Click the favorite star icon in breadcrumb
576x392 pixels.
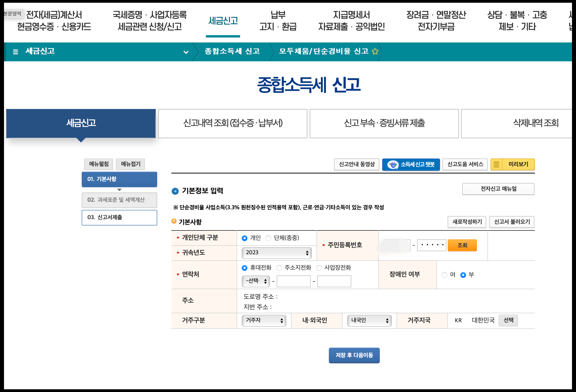pos(375,51)
